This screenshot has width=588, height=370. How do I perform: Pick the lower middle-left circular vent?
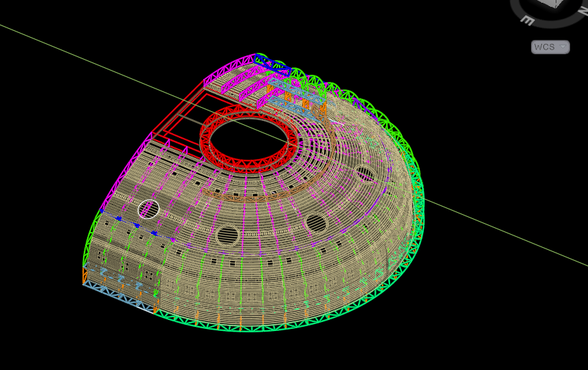tap(227, 235)
